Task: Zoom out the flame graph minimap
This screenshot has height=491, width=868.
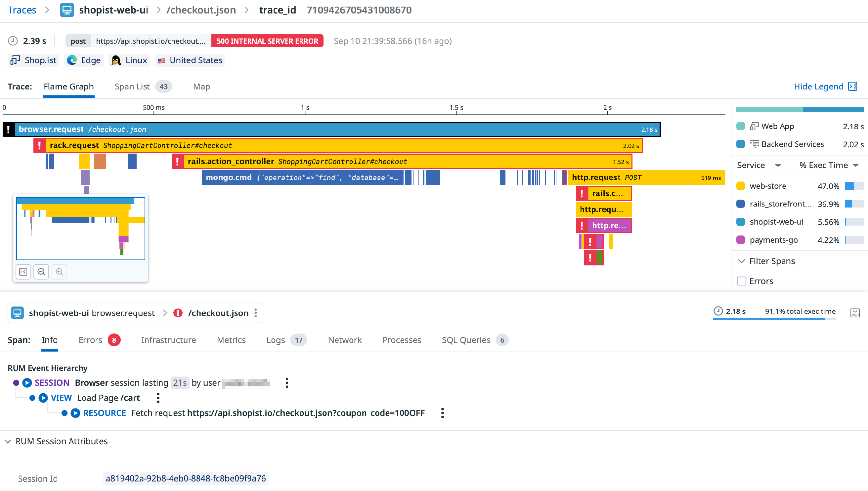Action: click(41, 272)
